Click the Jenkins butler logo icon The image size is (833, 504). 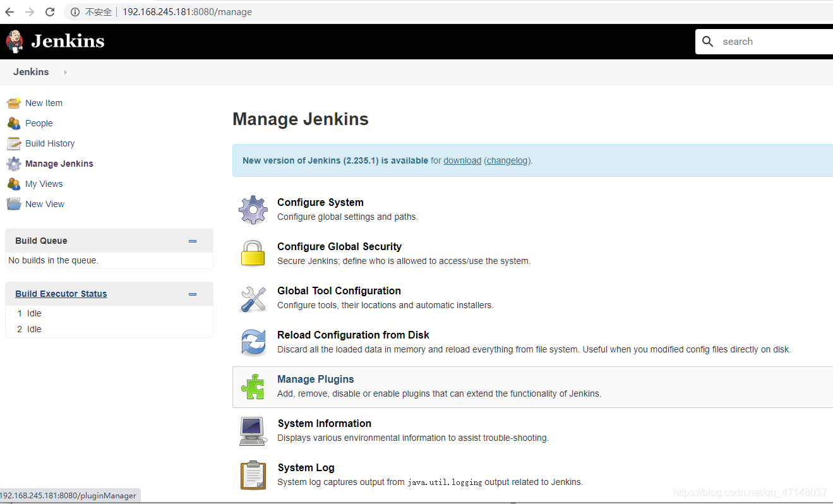tap(15, 41)
